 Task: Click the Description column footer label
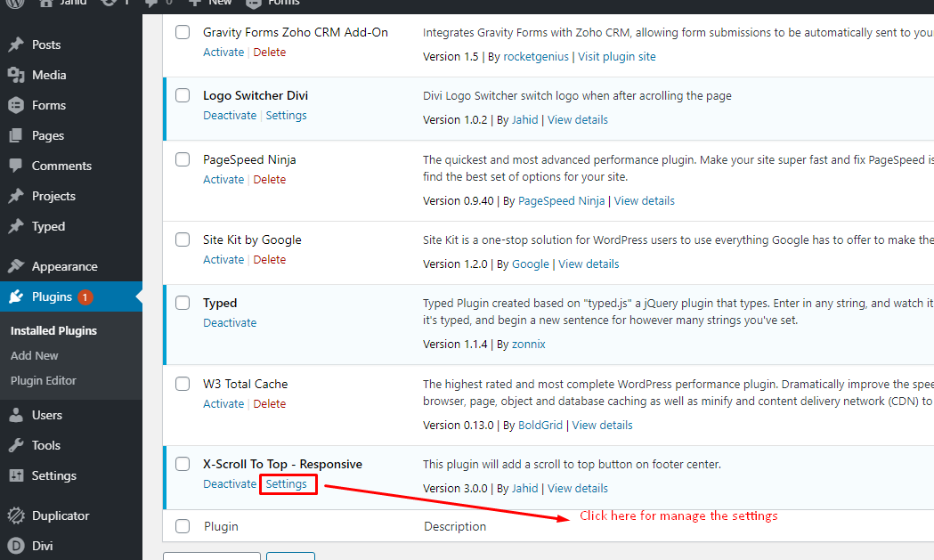coord(455,527)
